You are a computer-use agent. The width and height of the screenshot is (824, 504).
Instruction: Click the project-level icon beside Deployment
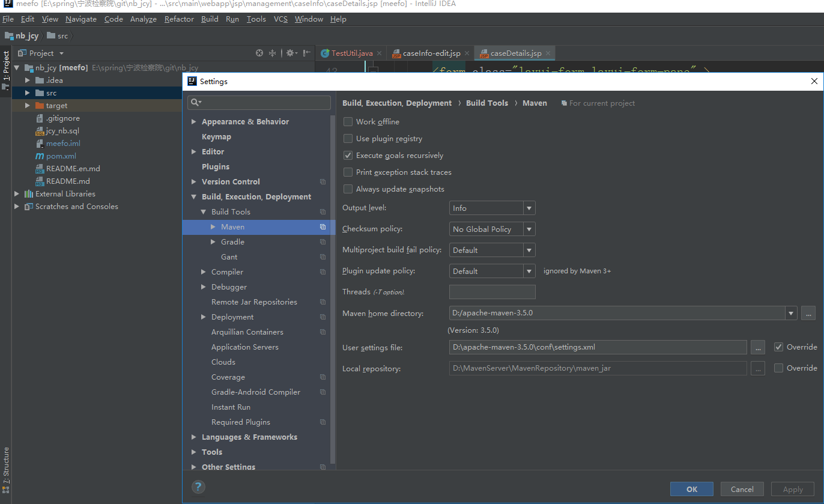(x=323, y=317)
